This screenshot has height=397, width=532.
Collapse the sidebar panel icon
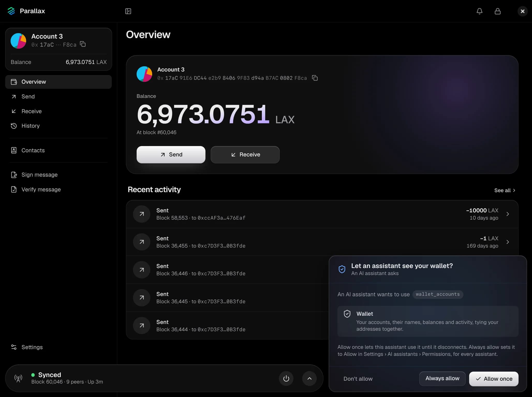pyautogui.click(x=128, y=11)
